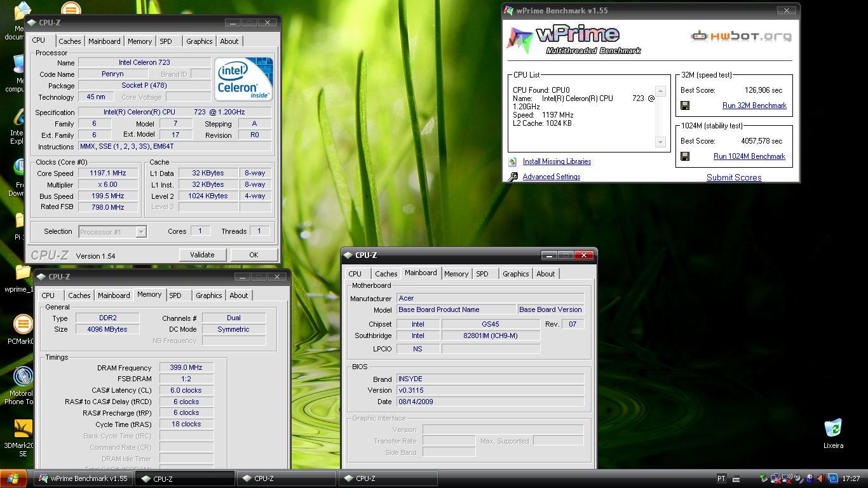Screen dimensions: 868x488
Task: Click the floppy save icon beside the 32M score
Action: (685, 105)
